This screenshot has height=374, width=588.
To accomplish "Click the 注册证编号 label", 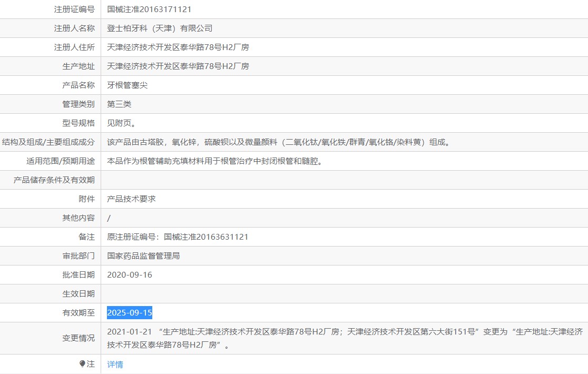I will pos(74,9).
